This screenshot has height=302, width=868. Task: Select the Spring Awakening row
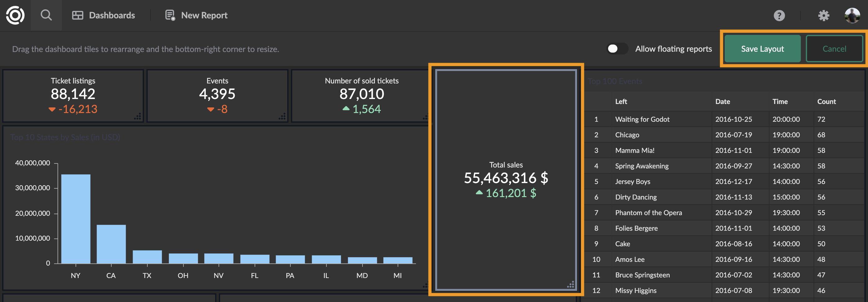(724, 166)
